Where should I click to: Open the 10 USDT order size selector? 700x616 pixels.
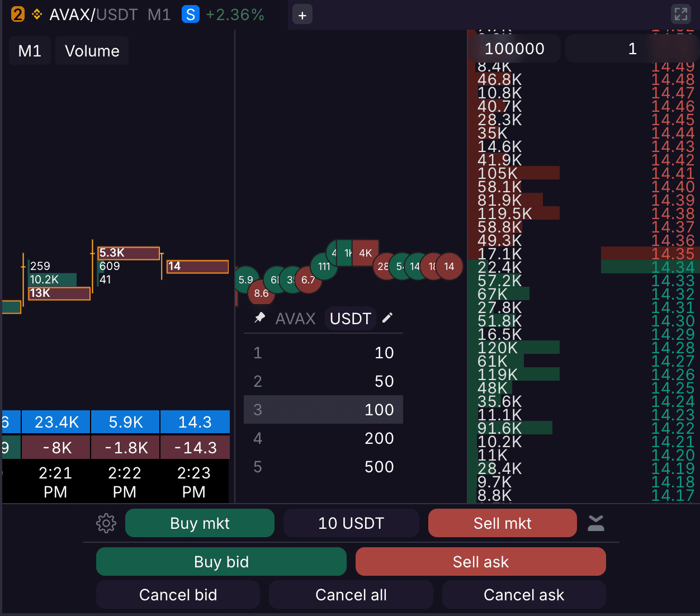pyautogui.click(x=351, y=523)
